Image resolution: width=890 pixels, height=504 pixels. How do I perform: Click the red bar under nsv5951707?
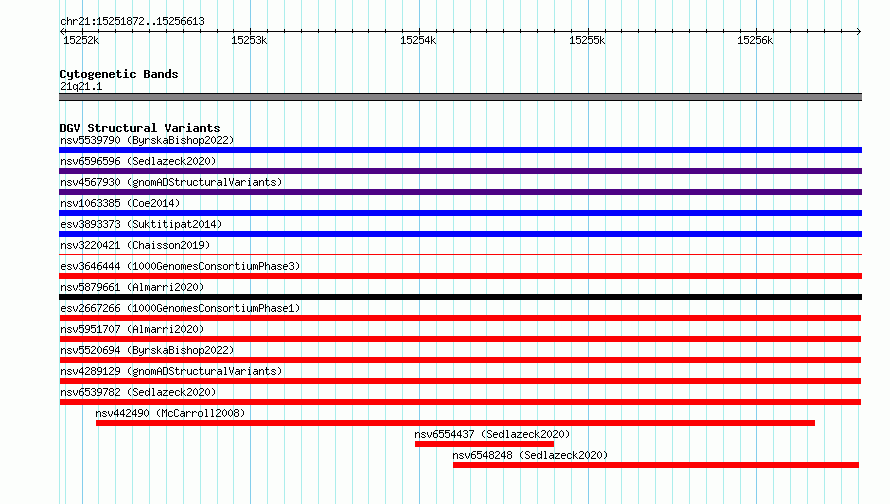pos(460,339)
